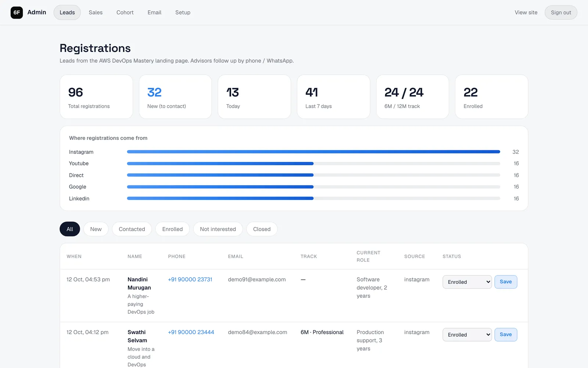Image resolution: width=588 pixels, height=368 pixels.
Task: Click the Google source label
Action: [78, 187]
